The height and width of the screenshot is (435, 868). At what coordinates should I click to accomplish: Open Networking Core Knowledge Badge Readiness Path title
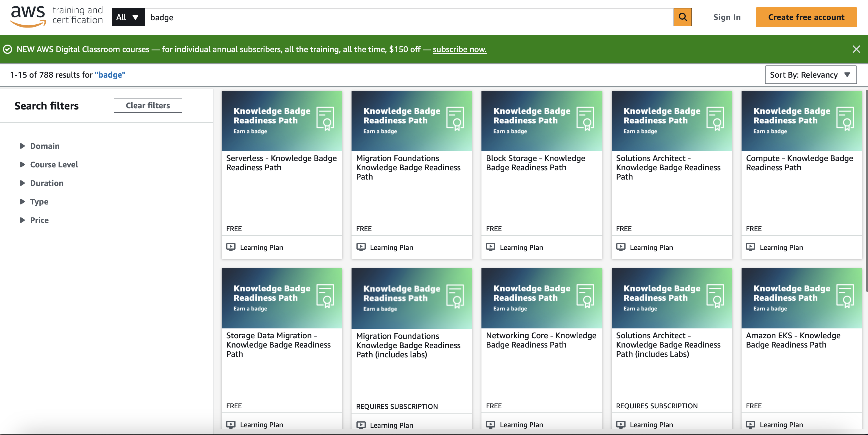point(541,340)
